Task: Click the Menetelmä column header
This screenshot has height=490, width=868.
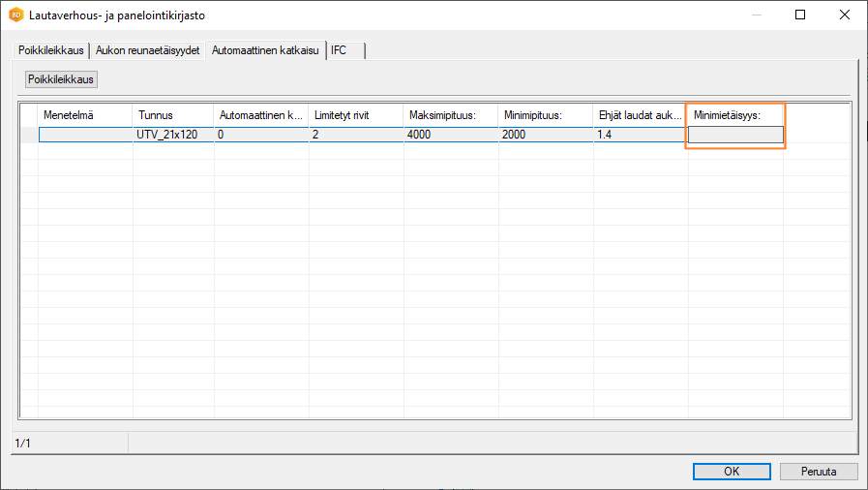Action: (85, 115)
